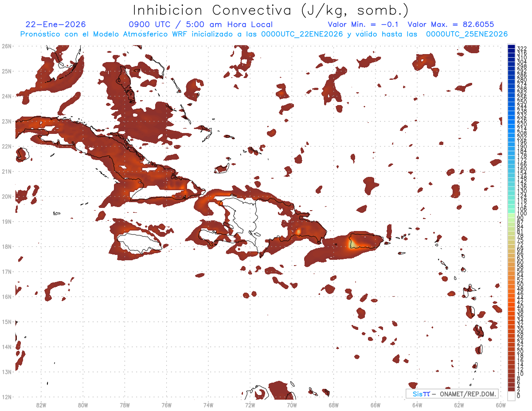The image size is (532, 411).
Task: Click the '80W' longitude label
Action: click(x=83, y=405)
